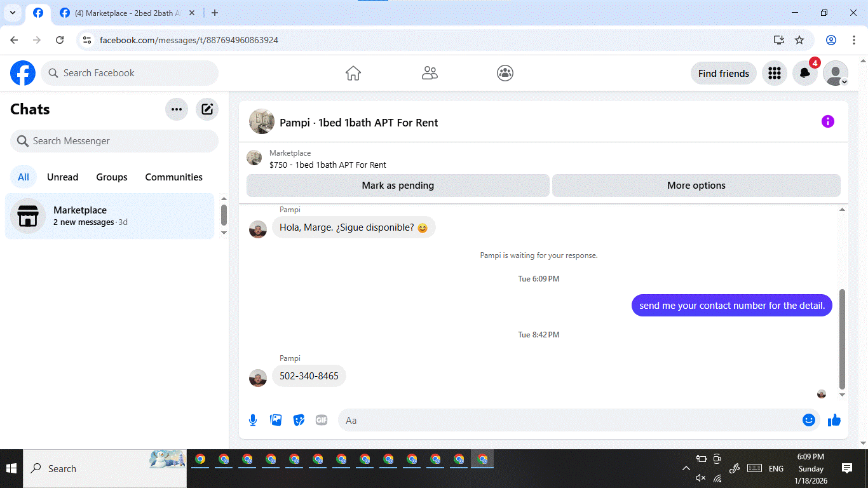The height and width of the screenshot is (488, 868).
Task: Open the Groups icon in top navigation
Action: coord(505,73)
